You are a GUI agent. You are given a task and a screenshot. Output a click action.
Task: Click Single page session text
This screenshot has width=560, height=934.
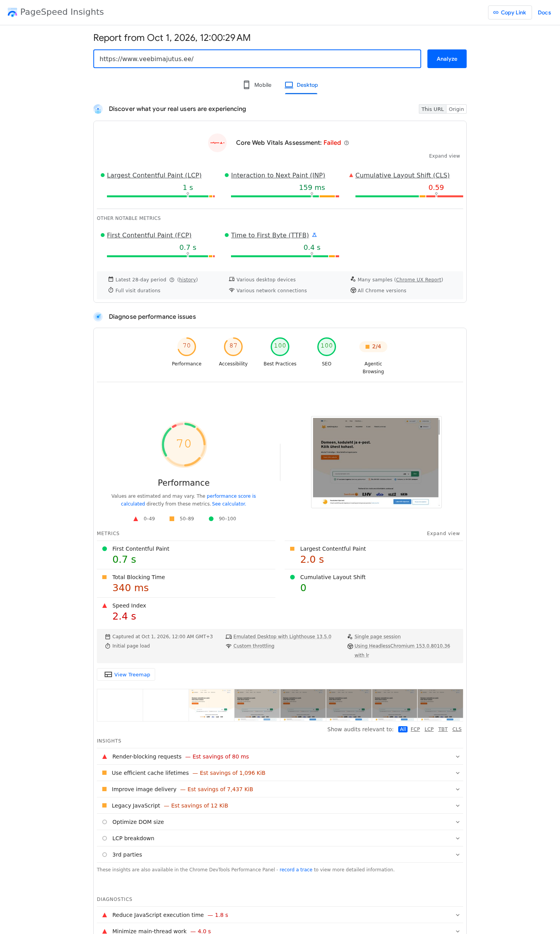tap(378, 637)
